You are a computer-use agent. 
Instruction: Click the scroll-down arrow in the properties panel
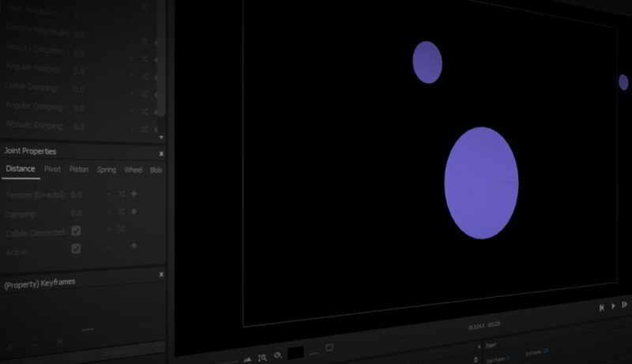tap(161, 137)
